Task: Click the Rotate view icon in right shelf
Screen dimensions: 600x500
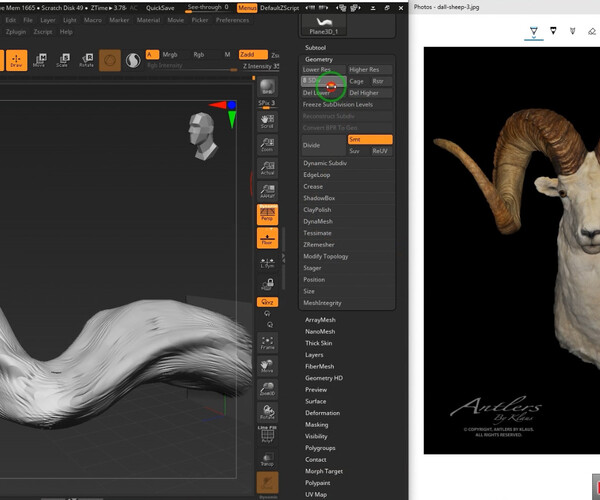Action: (x=267, y=412)
